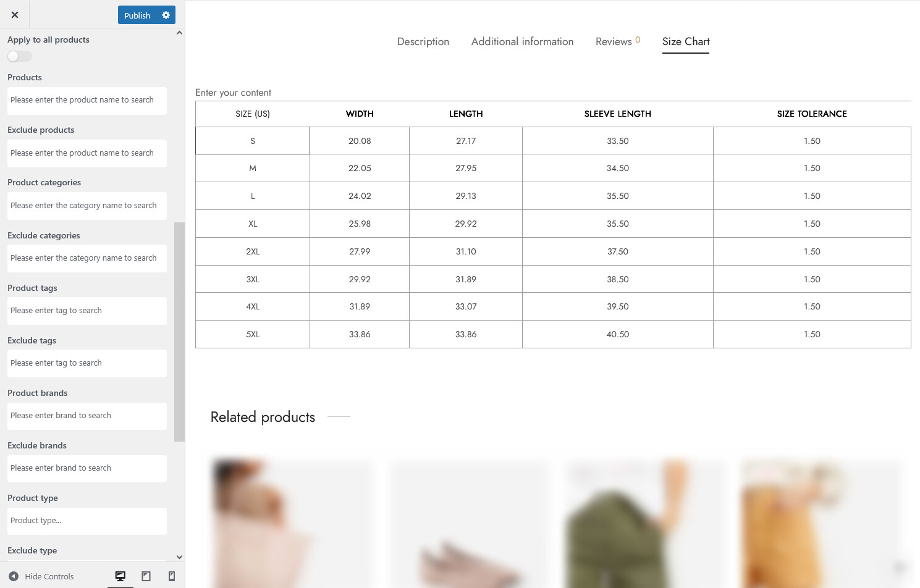Switch to tablet preview device icon
920x588 pixels.
pos(146,576)
